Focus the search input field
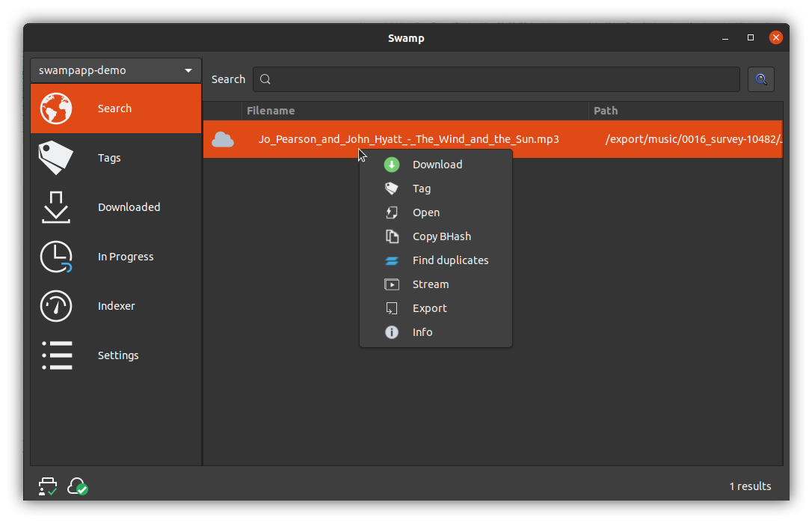The width and height of the screenshot is (812, 523). pos(496,79)
